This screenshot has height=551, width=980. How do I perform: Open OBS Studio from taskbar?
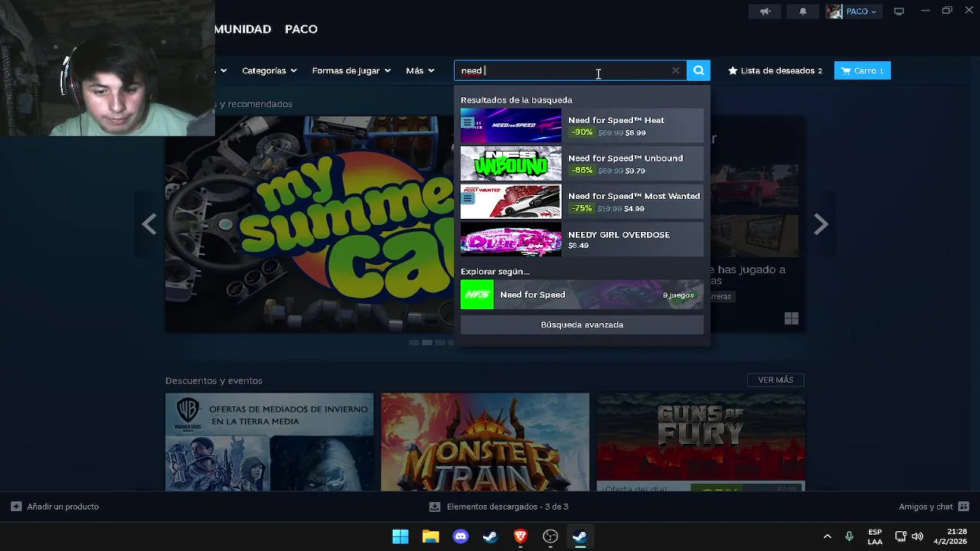[550, 536]
